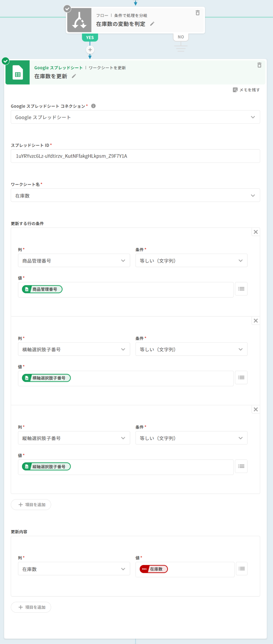Image resolution: width=273 pixels, height=644 pixels.
Task: Click the メモを残す memo link
Action: 246,90
